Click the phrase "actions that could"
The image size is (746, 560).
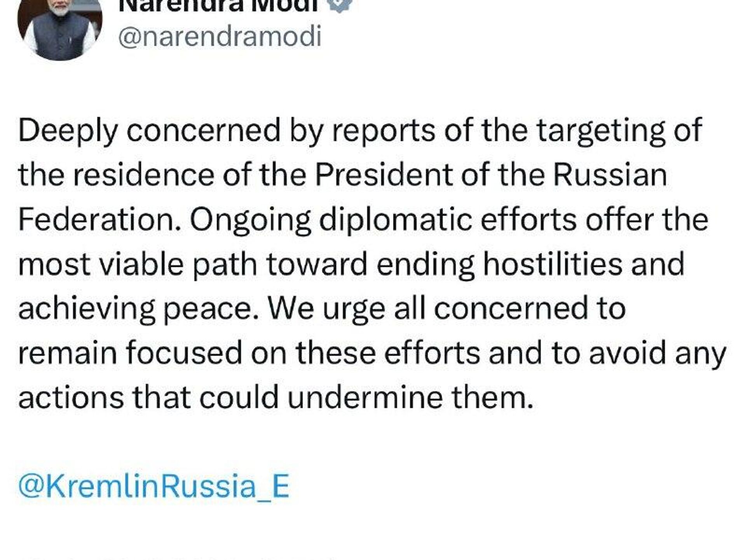[148, 397]
